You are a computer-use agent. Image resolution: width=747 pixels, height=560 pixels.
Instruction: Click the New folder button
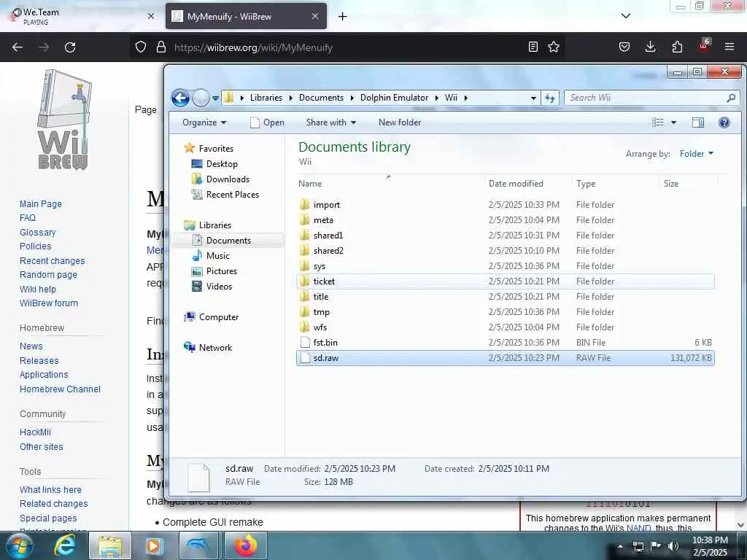[x=400, y=122]
